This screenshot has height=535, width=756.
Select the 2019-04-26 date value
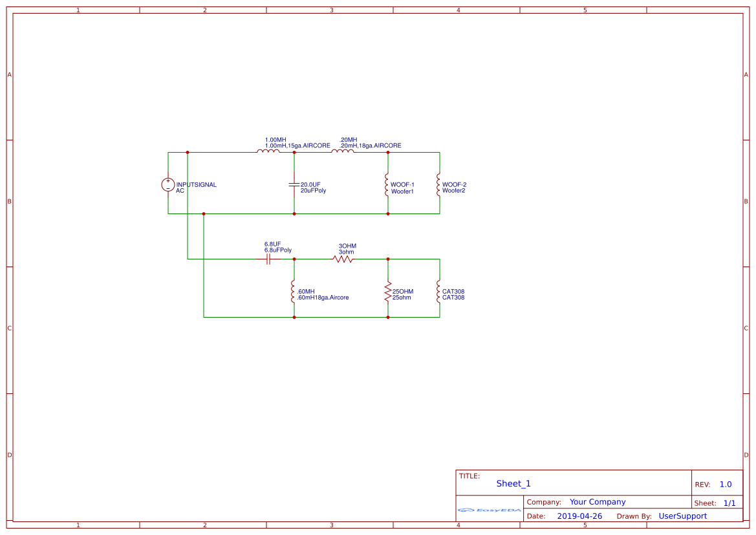[579, 516]
